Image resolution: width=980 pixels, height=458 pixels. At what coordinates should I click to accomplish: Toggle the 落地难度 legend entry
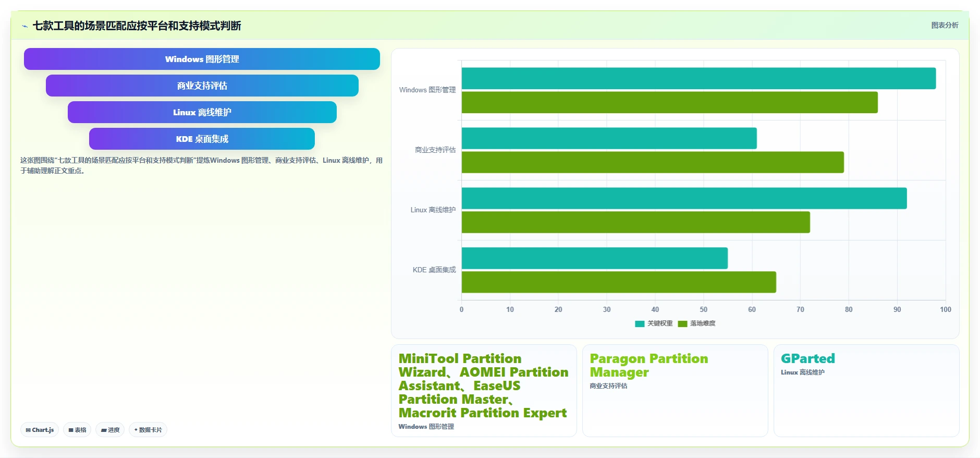tap(696, 323)
